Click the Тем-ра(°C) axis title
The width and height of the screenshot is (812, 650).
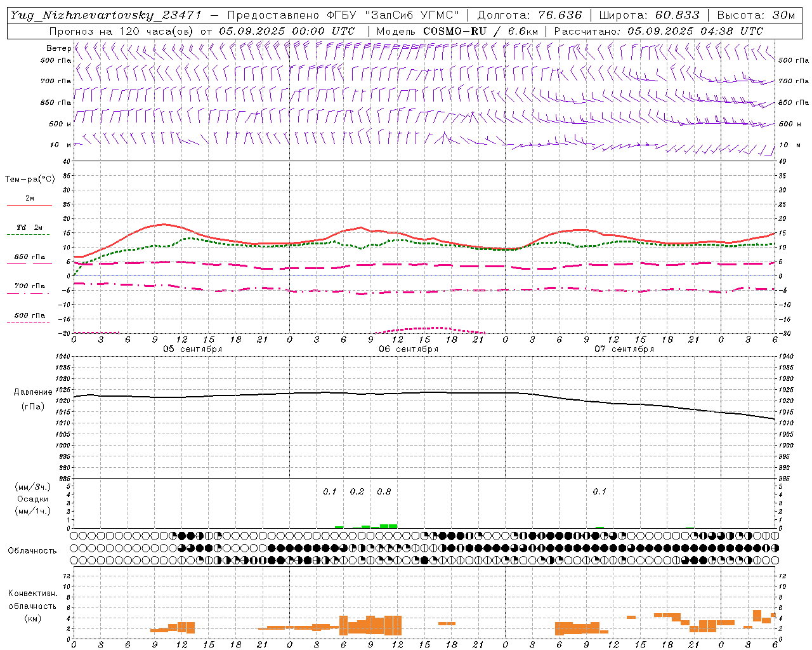30,180
